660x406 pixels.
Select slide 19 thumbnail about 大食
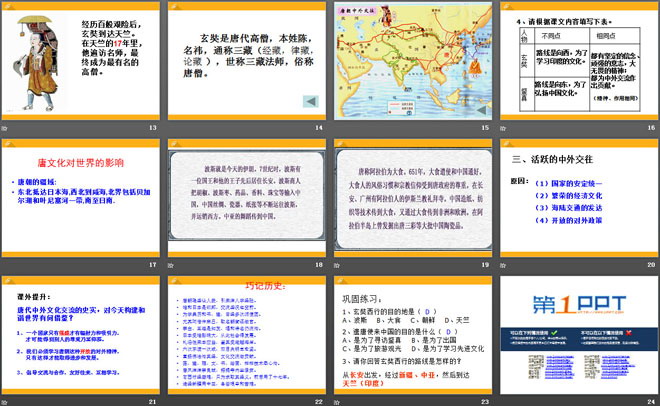413,198
